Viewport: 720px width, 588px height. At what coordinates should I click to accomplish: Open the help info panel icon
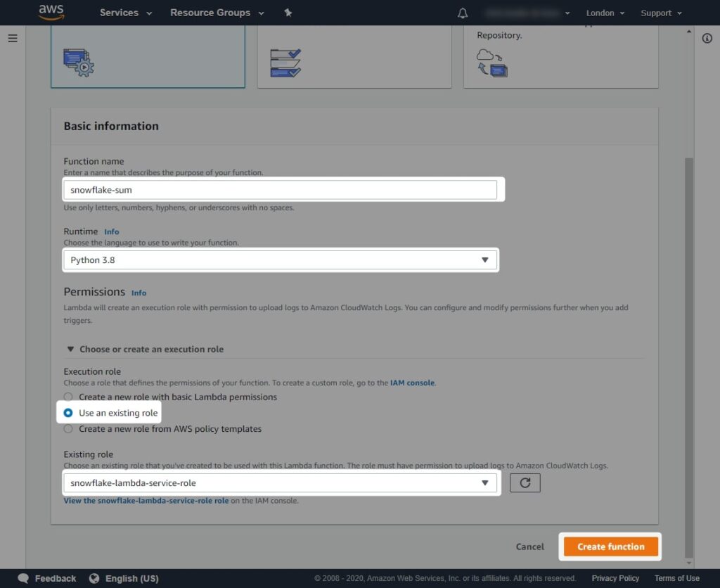click(x=707, y=39)
